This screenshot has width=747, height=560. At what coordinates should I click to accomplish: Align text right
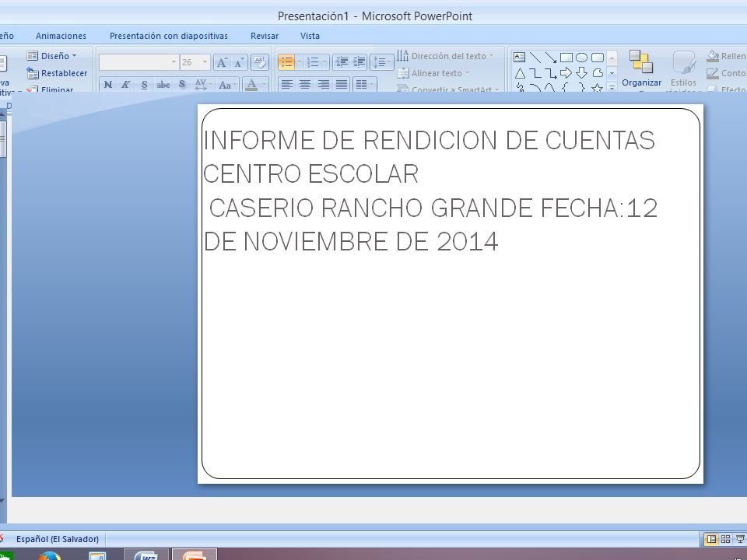click(324, 84)
